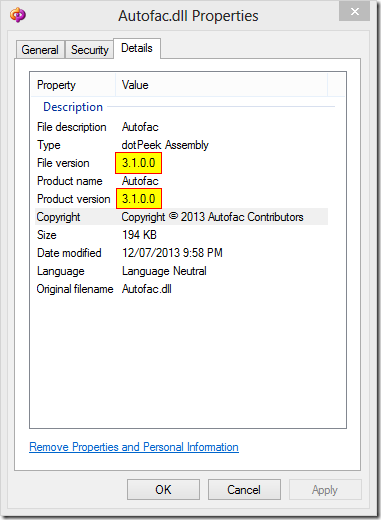Select the Copyright property label
The height and width of the screenshot is (520, 381).
pos(58,217)
